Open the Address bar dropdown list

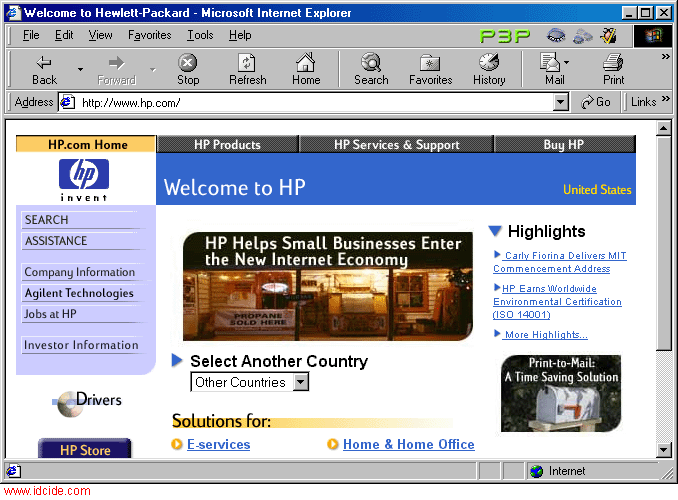[560, 102]
